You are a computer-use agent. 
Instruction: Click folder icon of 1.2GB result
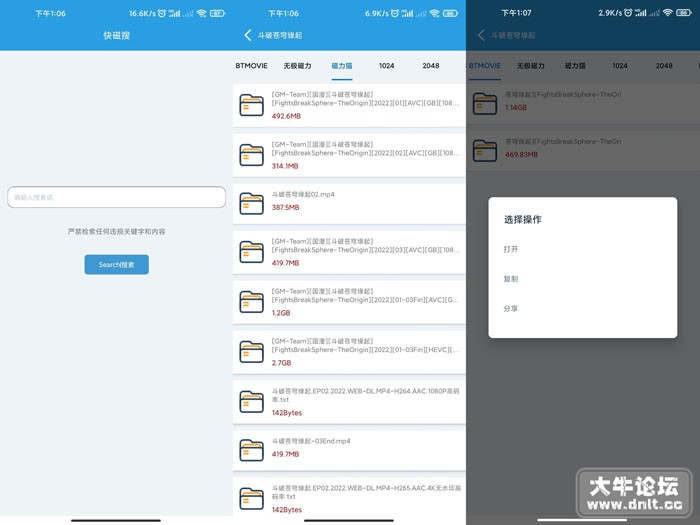click(x=251, y=302)
